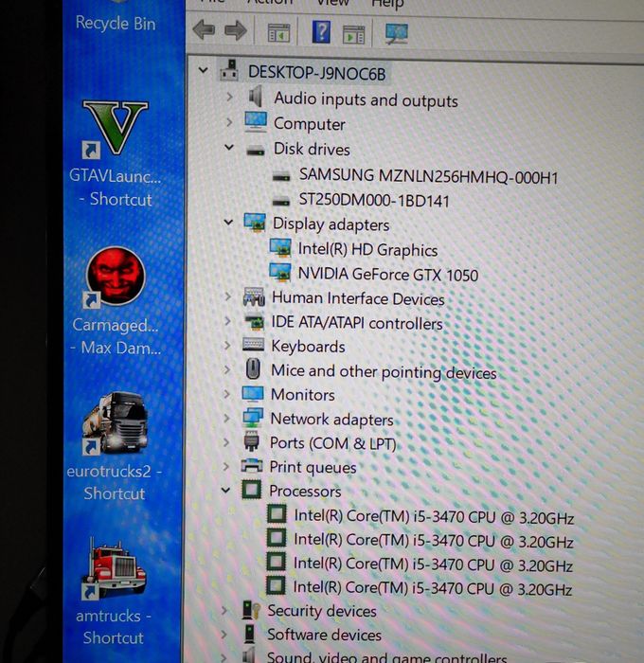Collapse the Processors category
Screen dimensions: 644x663
225,491
